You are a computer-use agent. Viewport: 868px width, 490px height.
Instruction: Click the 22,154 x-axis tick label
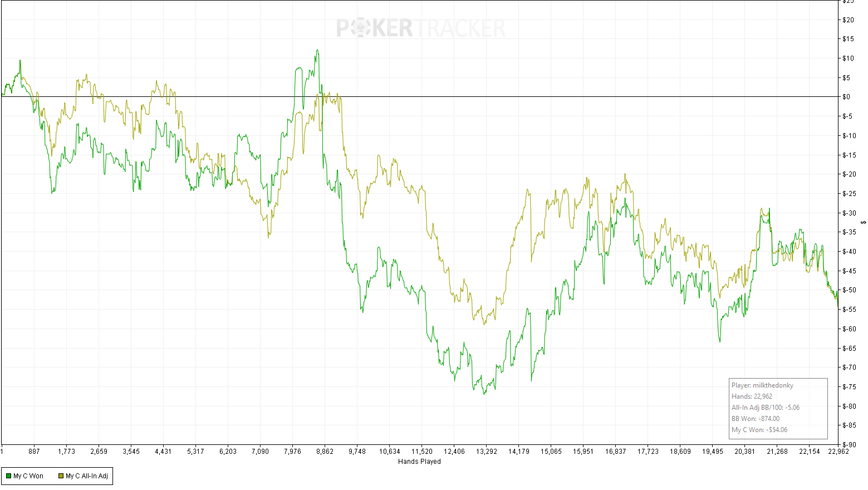pos(810,452)
